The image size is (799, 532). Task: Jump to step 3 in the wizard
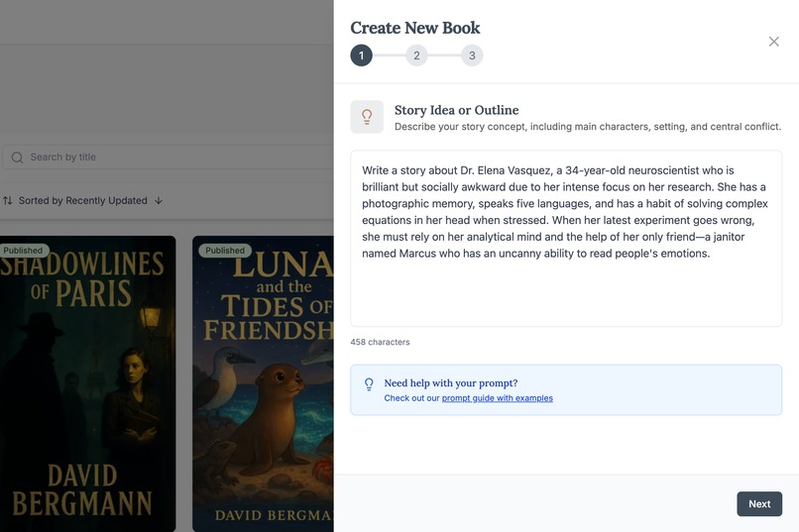click(x=472, y=55)
